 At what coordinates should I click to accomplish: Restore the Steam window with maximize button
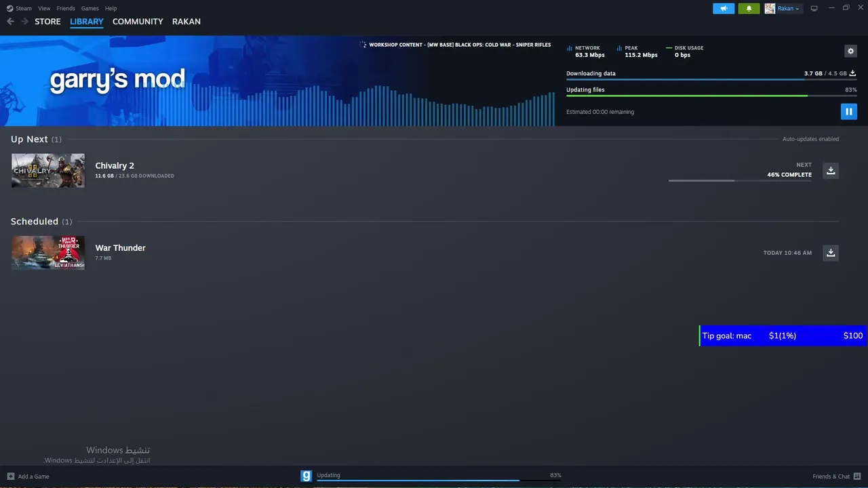tap(846, 8)
